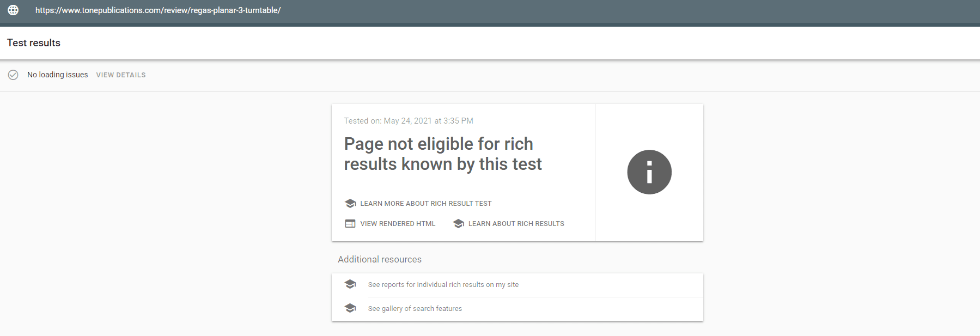Click the "Test results" header title
Viewport: 980px width, 336px height.
click(x=34, y=43)
